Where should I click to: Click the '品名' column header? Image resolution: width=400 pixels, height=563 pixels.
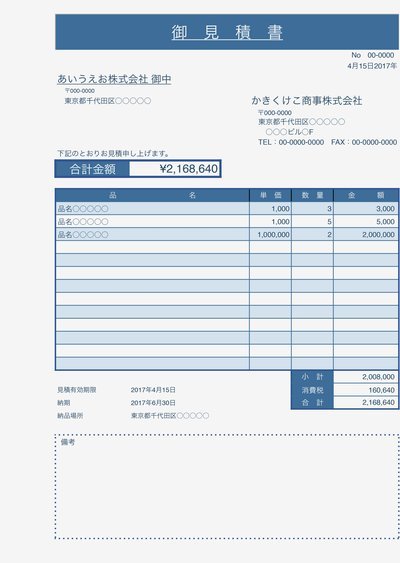(x=152, y=195)
